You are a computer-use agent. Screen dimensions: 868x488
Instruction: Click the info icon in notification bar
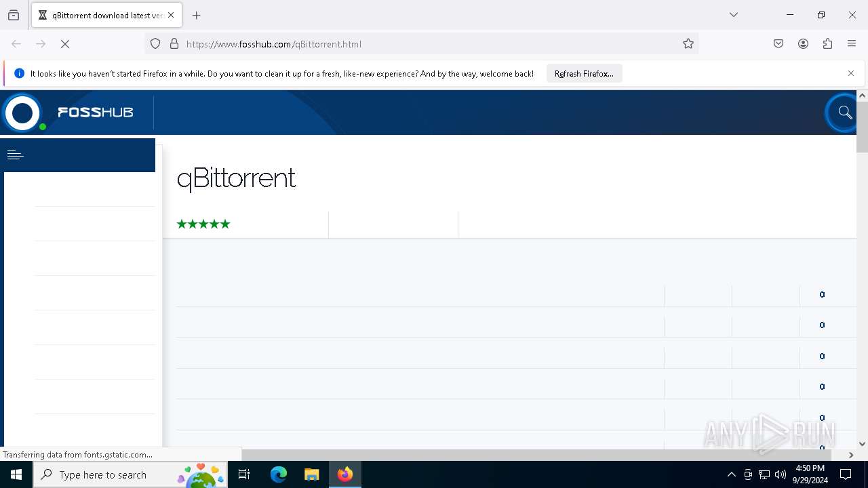point(19,73)
